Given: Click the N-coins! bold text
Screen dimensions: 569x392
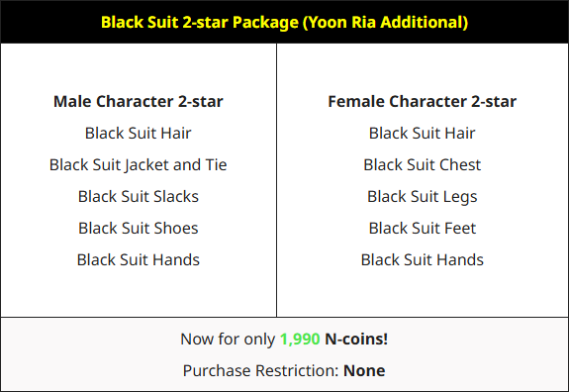Looking at the screenshot, I should [x=356, y=339].
